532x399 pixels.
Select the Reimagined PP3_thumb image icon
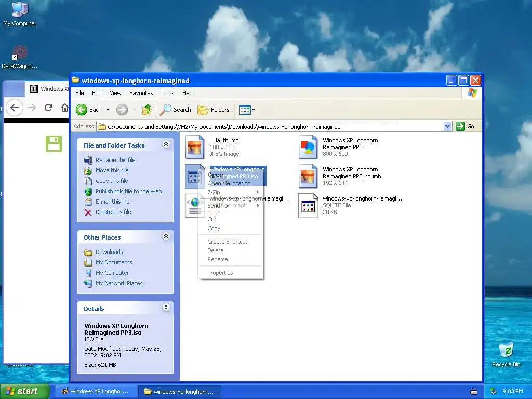(x=308, y=177)
